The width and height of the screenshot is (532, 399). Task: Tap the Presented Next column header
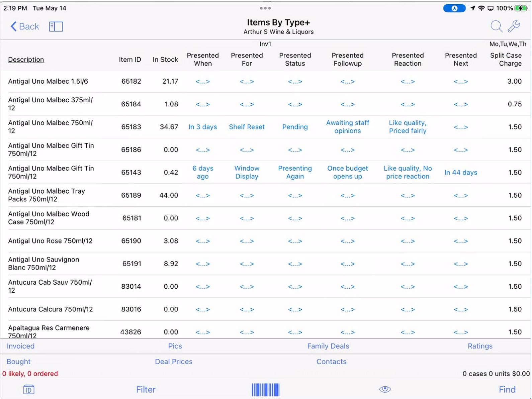pyautogui.click(x=461, y=60)
